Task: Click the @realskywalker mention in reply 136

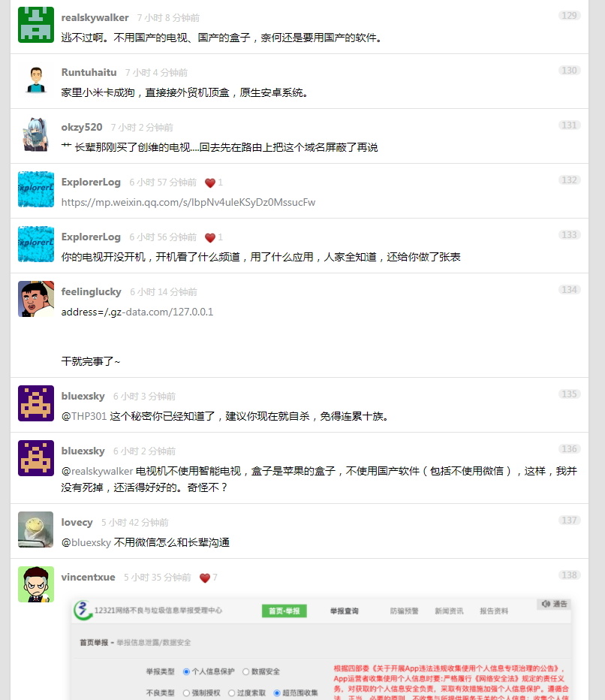Action: (97, 471)
